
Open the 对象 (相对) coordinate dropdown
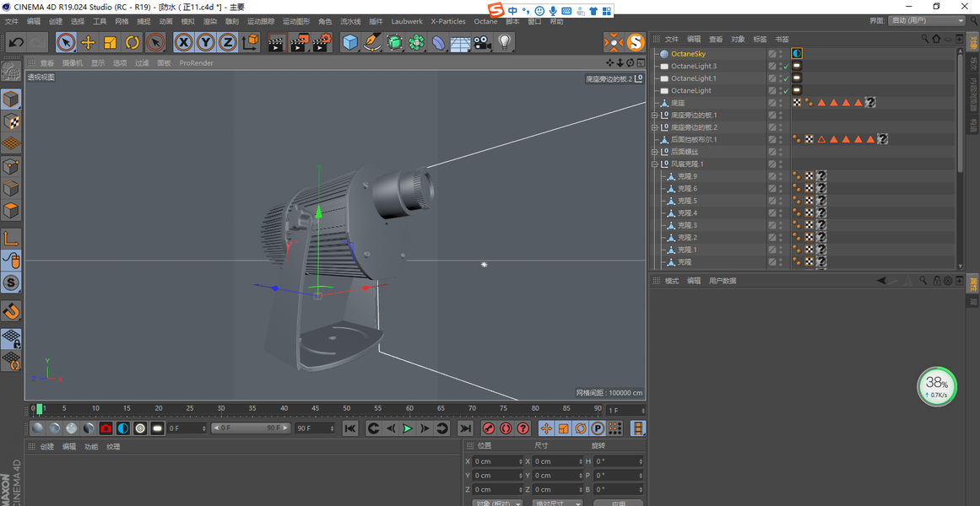(x=497, y=503)
